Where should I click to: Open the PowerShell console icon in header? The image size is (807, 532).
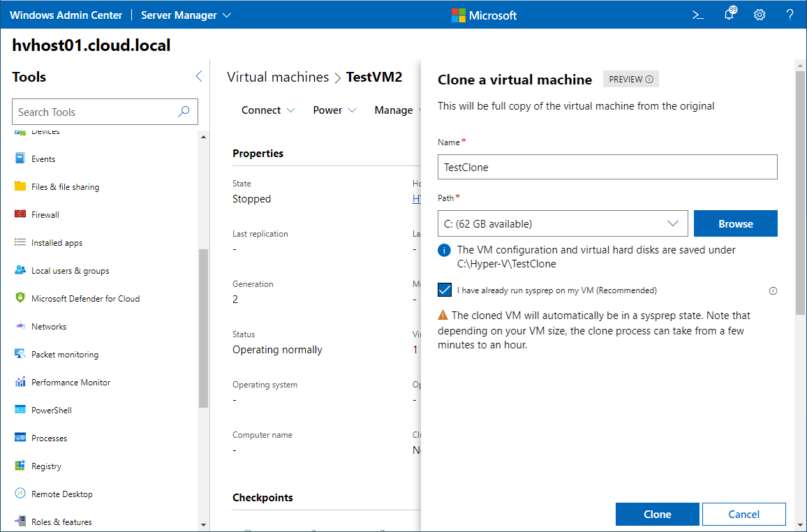pyautogui.click(x=698, y=15)
